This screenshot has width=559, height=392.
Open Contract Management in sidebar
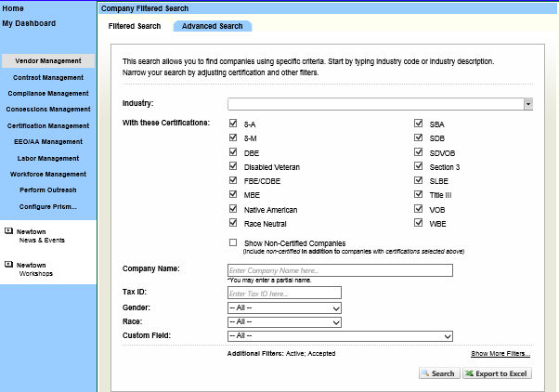48,77
